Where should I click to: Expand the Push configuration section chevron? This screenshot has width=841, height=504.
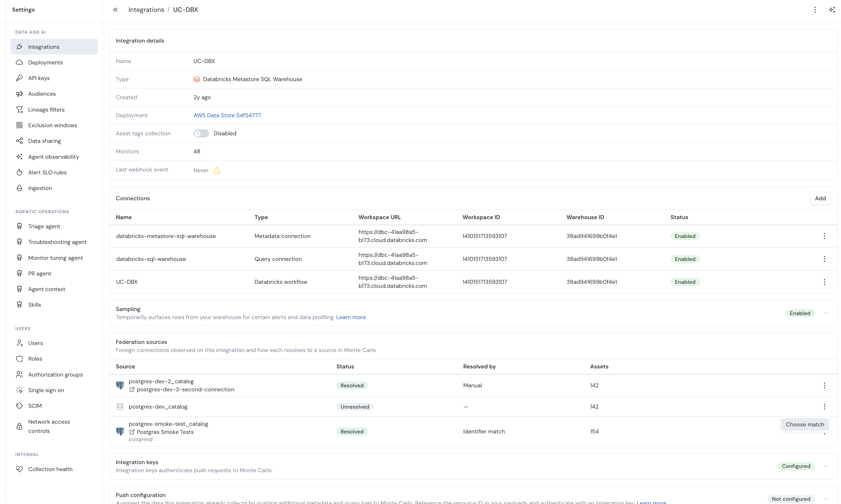tap(826, 499)
